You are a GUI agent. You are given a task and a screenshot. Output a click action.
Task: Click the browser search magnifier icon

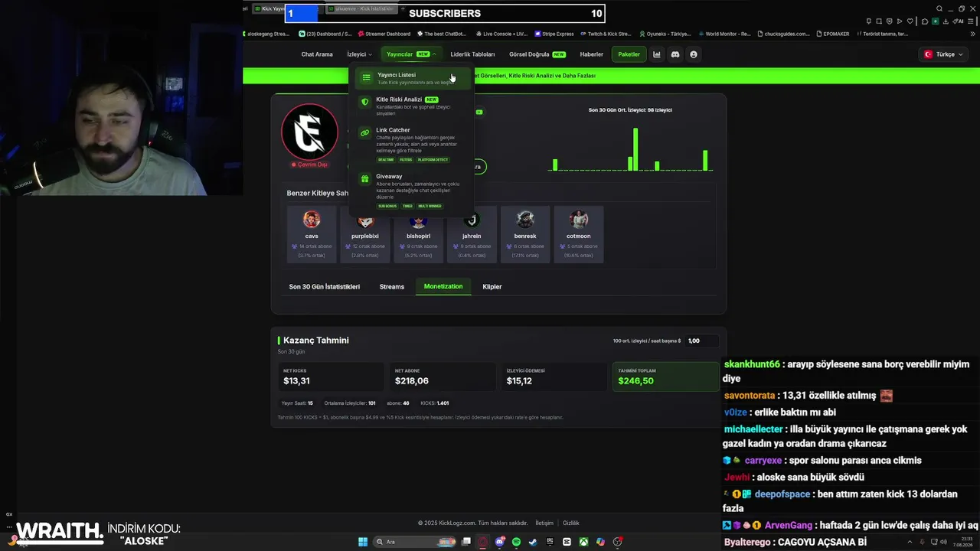[x=939, y=8]
